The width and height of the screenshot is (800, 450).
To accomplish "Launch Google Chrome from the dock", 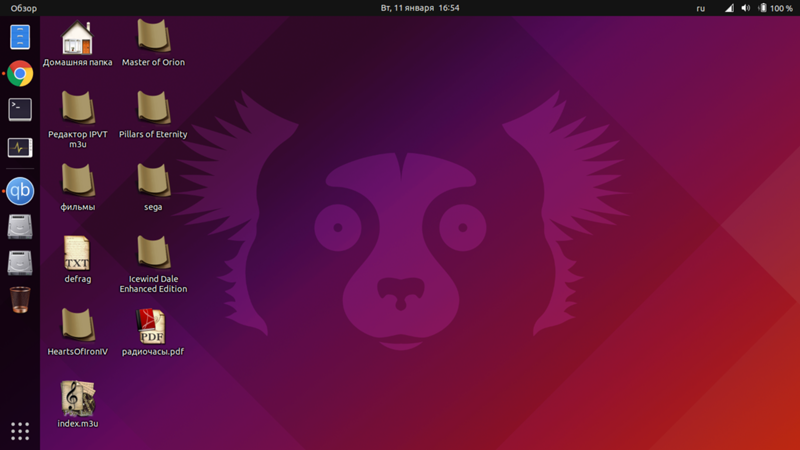I will 20,73.
